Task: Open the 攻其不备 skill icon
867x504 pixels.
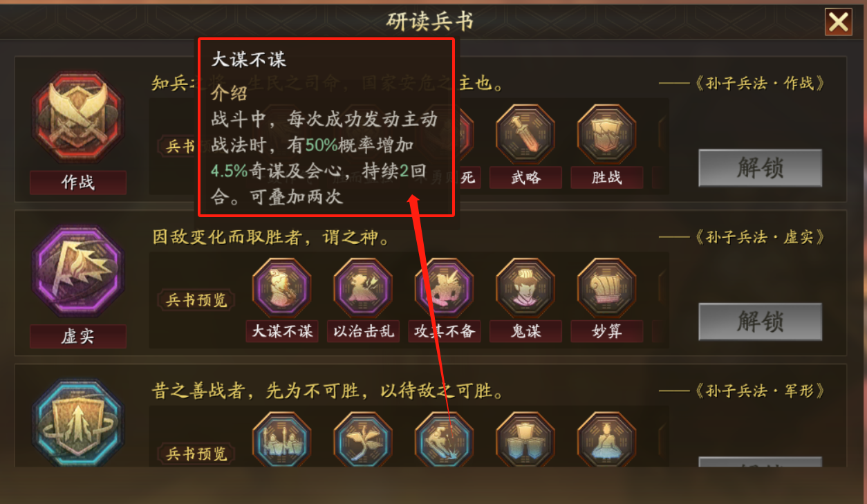Action: click(x=444, y=288)
